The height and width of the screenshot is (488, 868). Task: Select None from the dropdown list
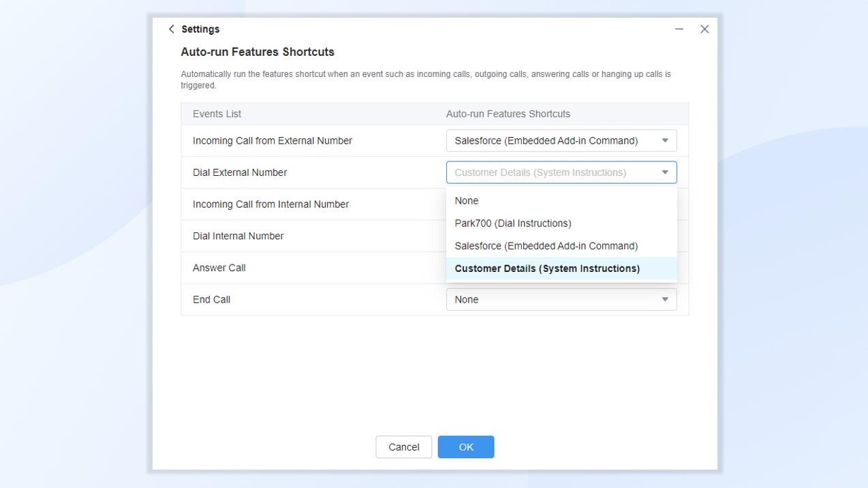tap(467, 201)
